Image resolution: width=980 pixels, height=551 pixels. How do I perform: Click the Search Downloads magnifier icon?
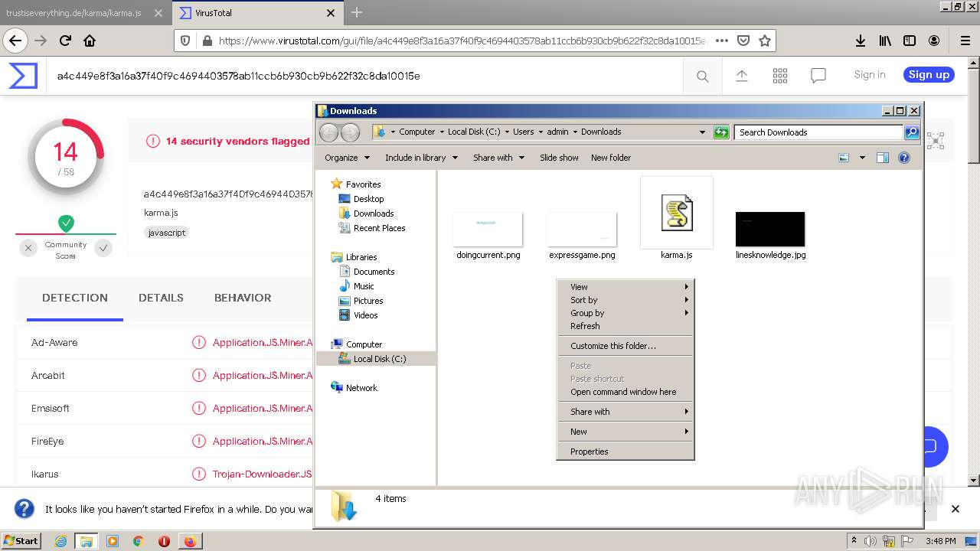click(x=912, y=132)
